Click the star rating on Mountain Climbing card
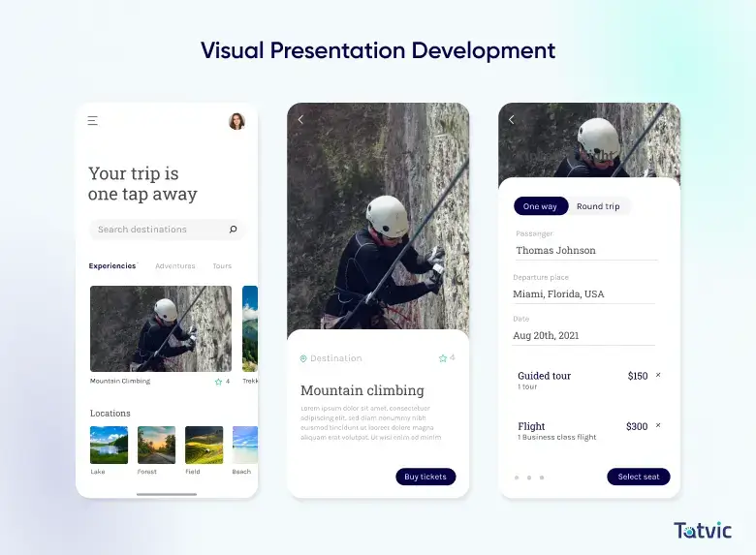 [x=222, y=382]
